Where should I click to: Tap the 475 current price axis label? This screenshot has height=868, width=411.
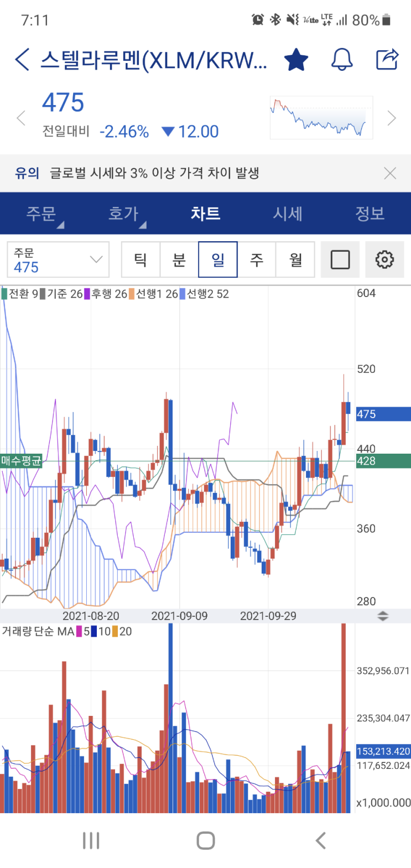coord(383,414)
